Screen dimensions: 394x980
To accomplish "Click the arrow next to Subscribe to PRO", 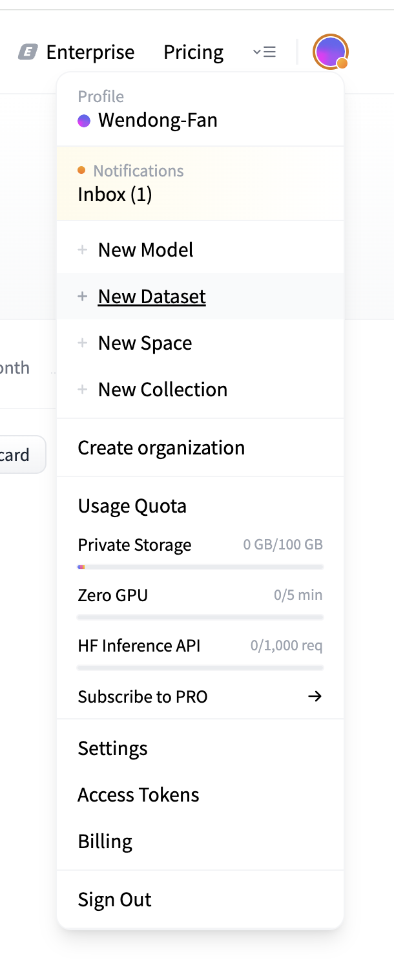I will 315,696.
